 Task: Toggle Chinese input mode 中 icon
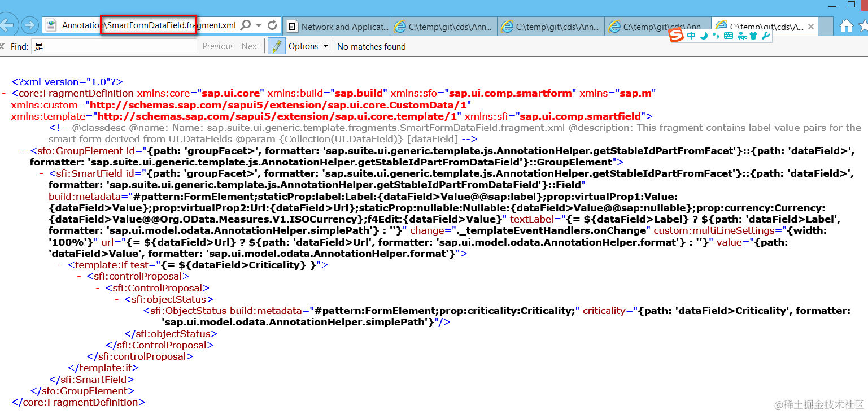pyautogui.click(x=692, y=36)
